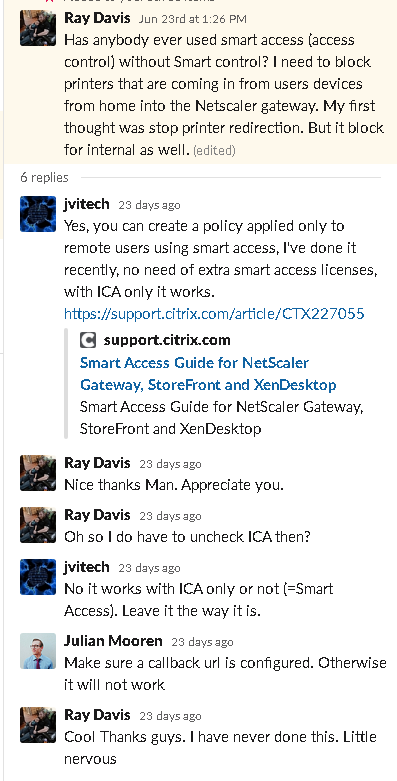Click timestamp on jvitech's first reply
The height and width of the screenshot is (781, 397).
(x=149, y=205)
